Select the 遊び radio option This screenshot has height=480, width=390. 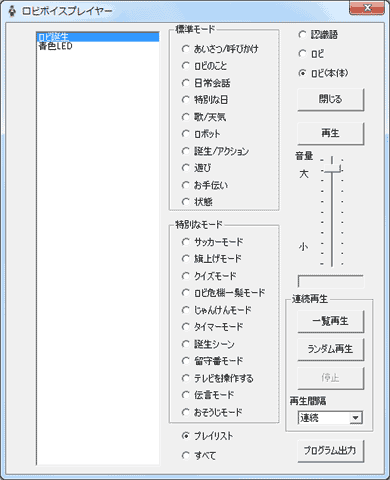pos(185,168)
